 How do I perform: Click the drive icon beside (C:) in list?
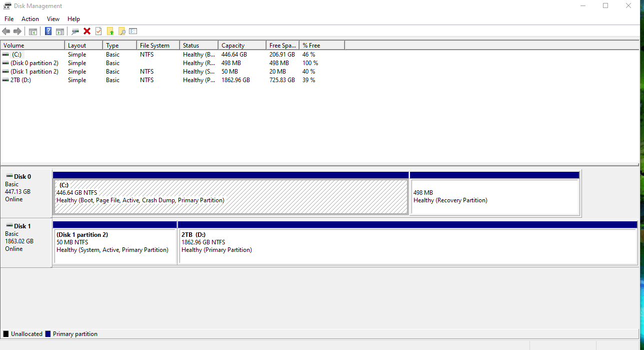point(5,54)
